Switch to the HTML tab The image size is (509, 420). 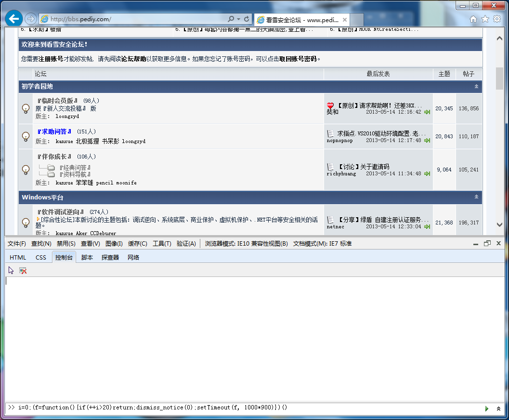click(18, 257)
